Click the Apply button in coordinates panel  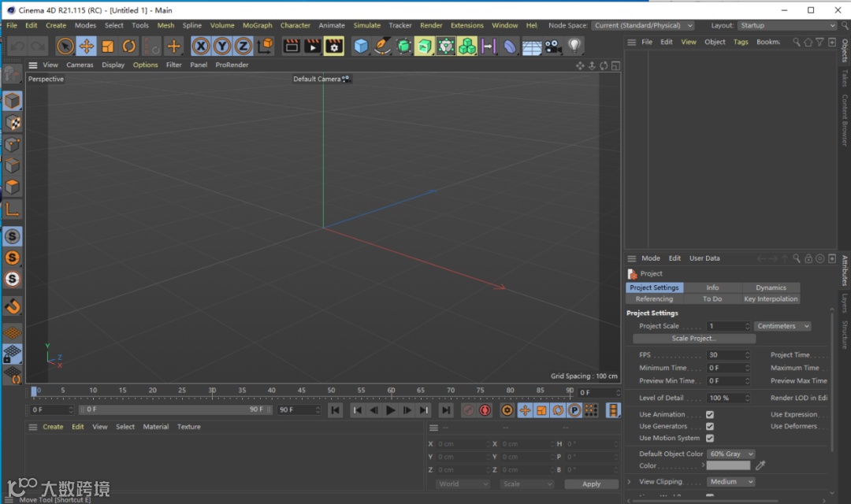coord(591,484)
